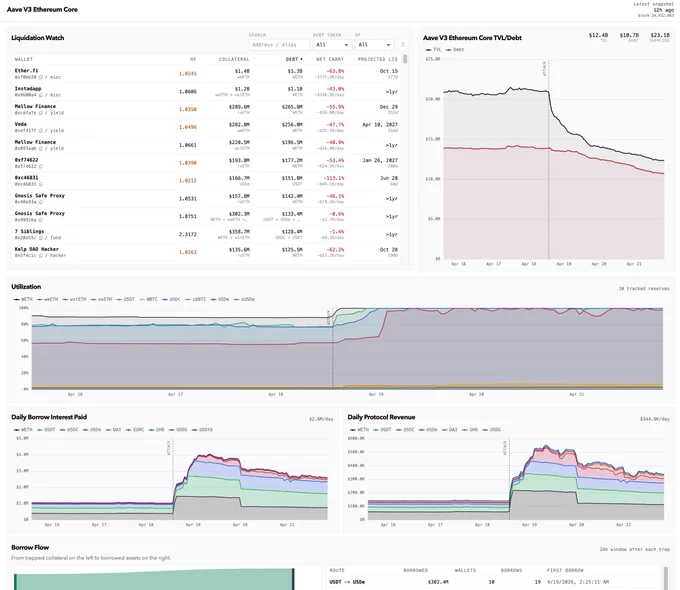Toggle WETH line in Utilization legend
Viewport: 680px width, 590px height.
point(23,299)
